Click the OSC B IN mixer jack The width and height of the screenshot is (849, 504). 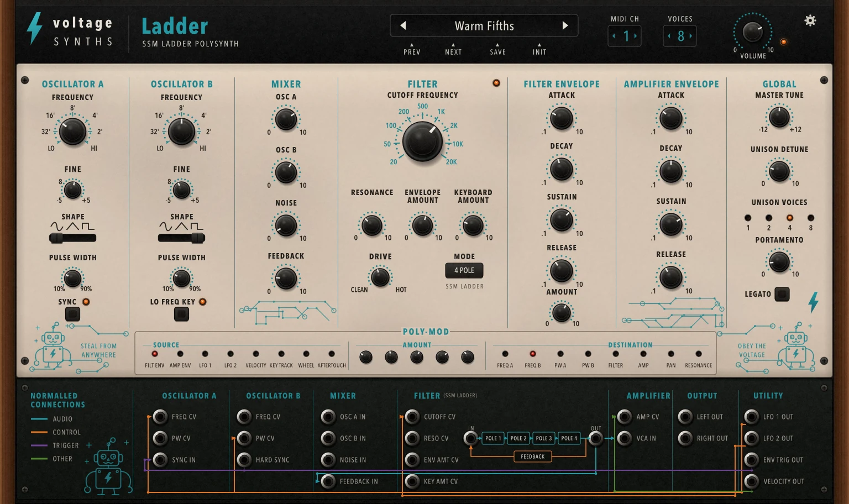328,438
